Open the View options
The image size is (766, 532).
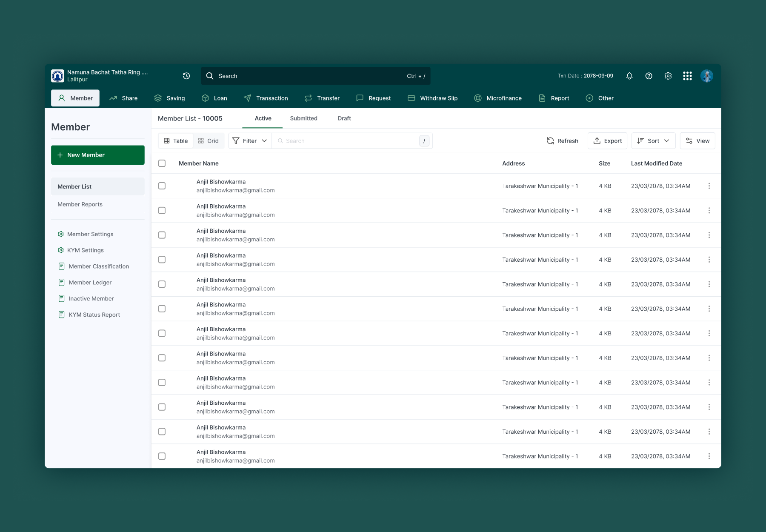(697, 141)
